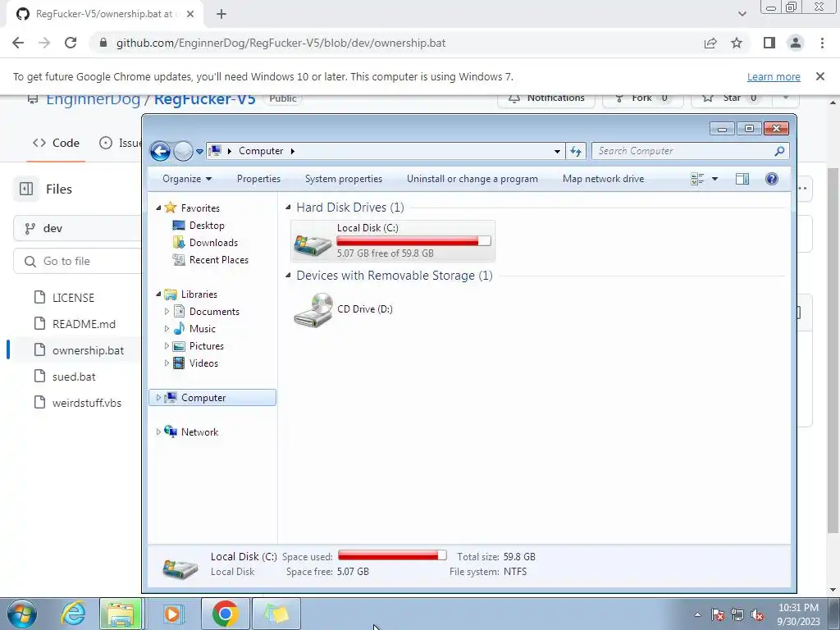Select Downloads in Favorites

(x=213, y=243)
